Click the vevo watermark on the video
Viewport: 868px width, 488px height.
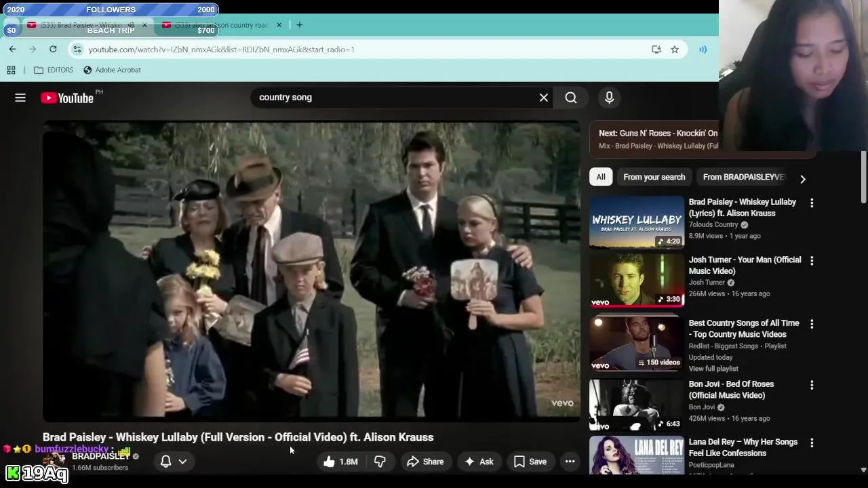(562, 403)
